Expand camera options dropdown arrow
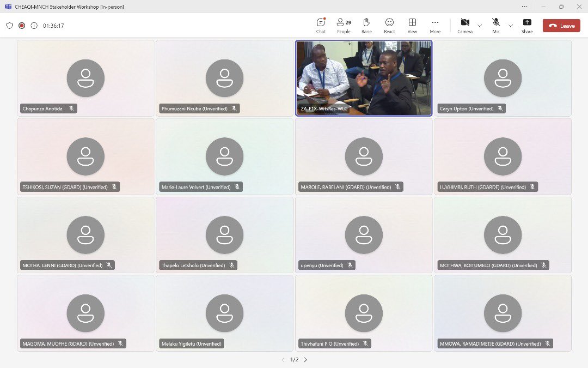Viewport: 588px width, 368px height. [x=480, y=26]
